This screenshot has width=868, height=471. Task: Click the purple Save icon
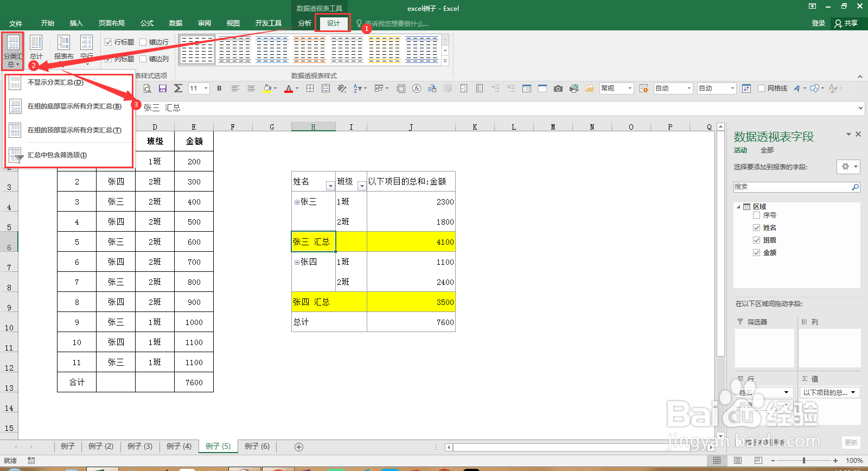click(x=162, y=88)
